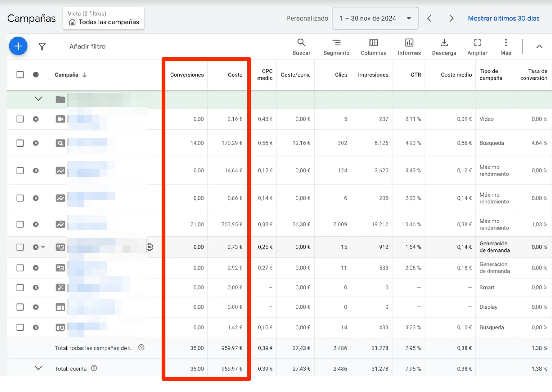The width and height of the screenshot is (552, 392).
Task: Click Mostrar últimos 30 días link
Action: 503,18
